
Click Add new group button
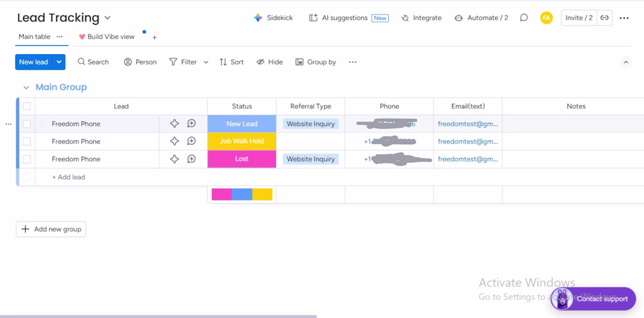[x=51, y=229]
